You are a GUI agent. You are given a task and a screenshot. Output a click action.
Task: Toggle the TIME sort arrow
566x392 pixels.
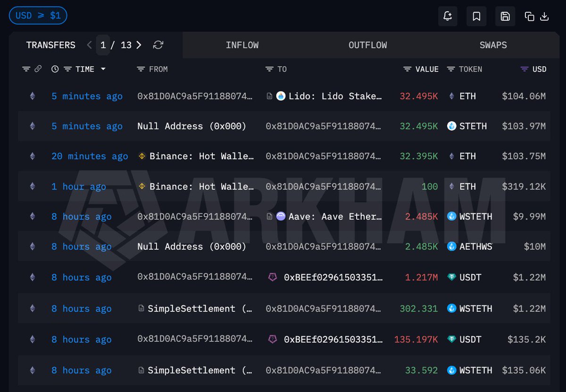103,69
